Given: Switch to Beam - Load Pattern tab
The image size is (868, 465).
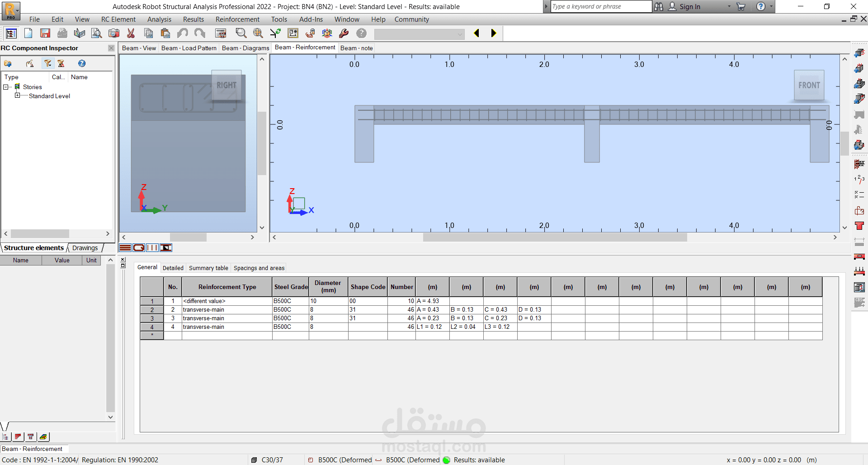Looking at the screenshot, I should point(189,48).
